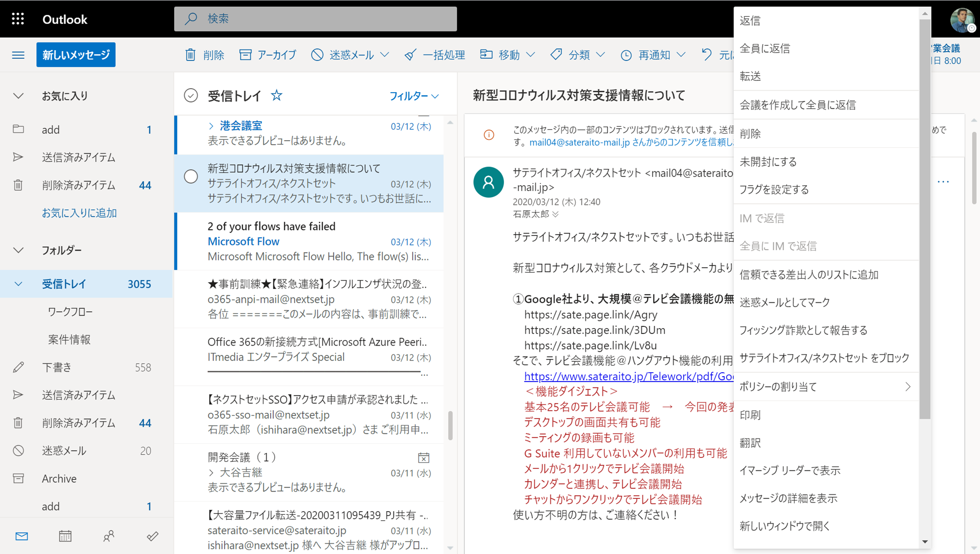
Task: Open the ワークフロー subfolder
Action: 70,312
